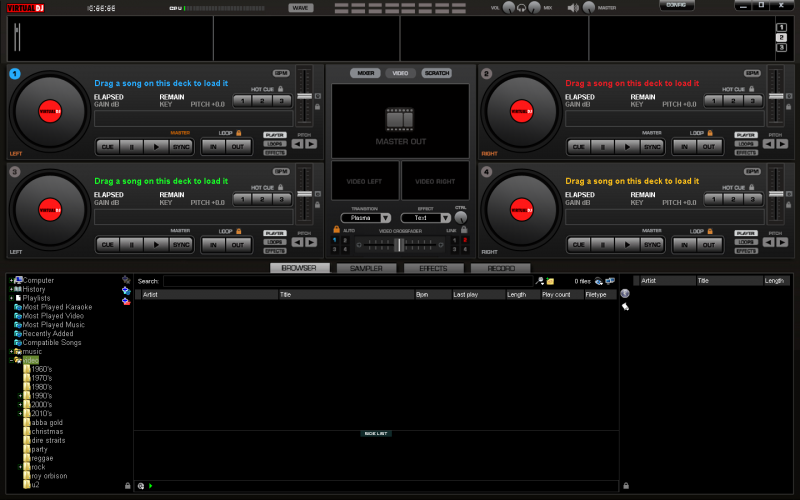Expand the rock folder

(x=20, y=467)
